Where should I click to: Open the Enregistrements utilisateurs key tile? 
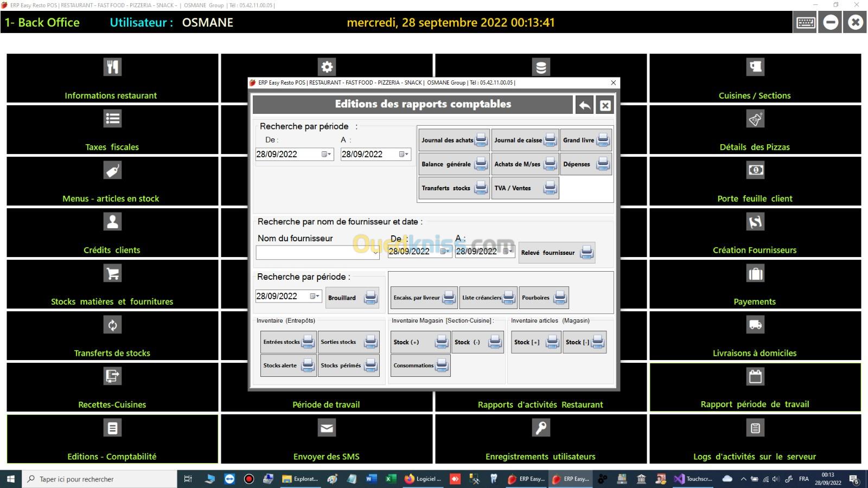(540, 439)
